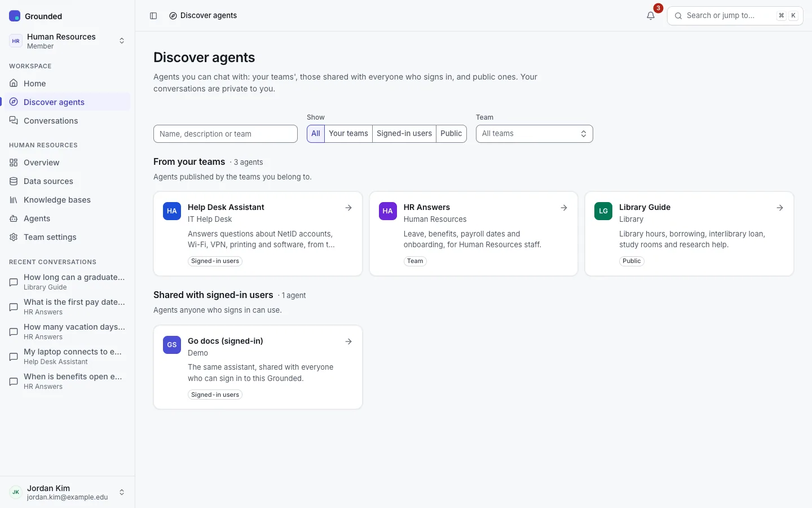This screenshot has width=812, height=508.
Task: Click the arrow on HR Answers card
Action: pos(564,208)
